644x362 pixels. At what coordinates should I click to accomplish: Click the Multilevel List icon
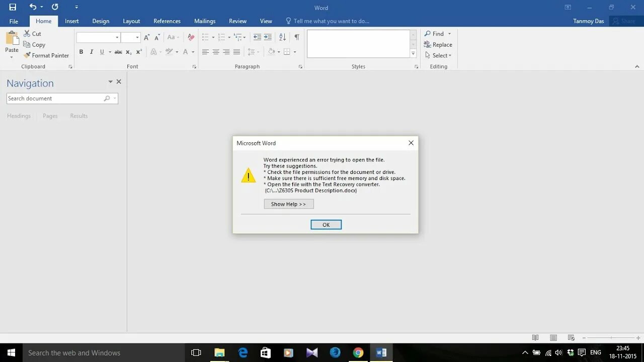click(x=237, y=37)
